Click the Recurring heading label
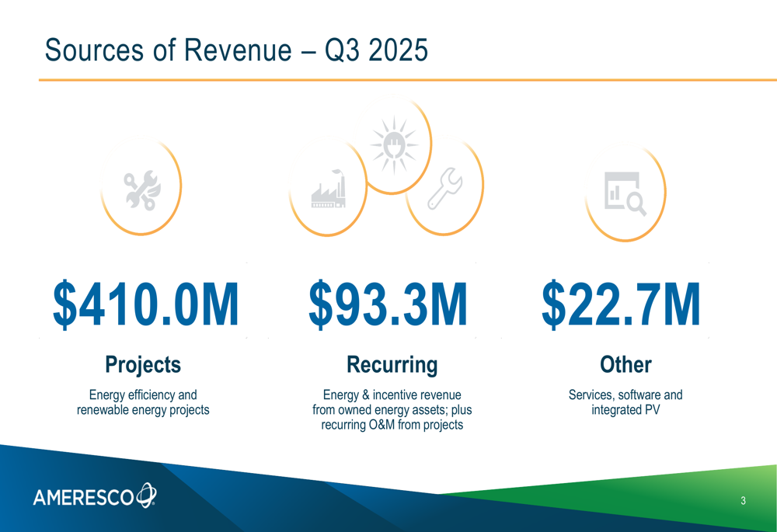This screenshot has height=532, width=777. (x=392, y=363)
